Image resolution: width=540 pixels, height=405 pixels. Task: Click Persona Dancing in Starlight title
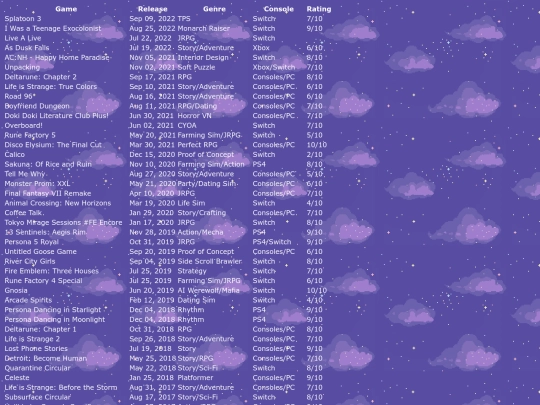point(53,310)
